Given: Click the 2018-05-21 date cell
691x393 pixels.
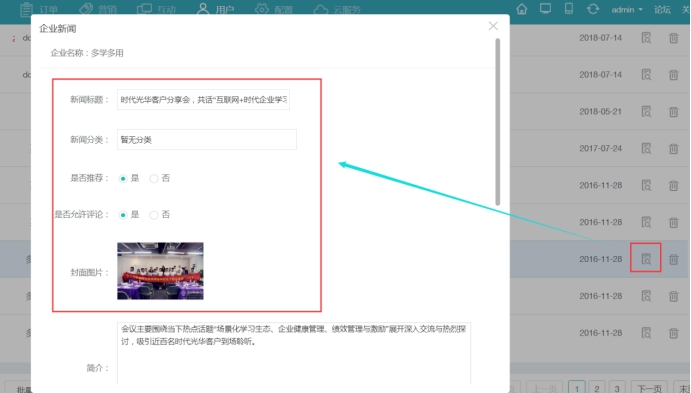Looking at the screenshot, I should (600, 111).
